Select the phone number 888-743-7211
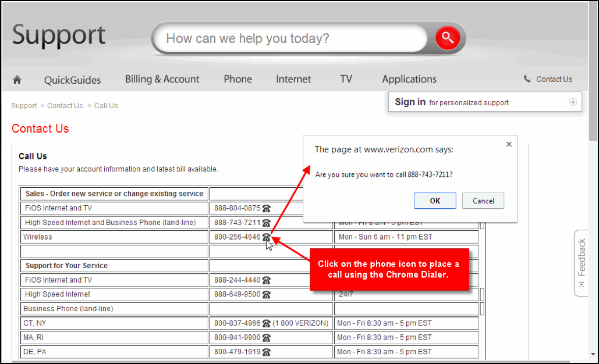This screenshot has width=599, height=364. [x=238, y=223]
